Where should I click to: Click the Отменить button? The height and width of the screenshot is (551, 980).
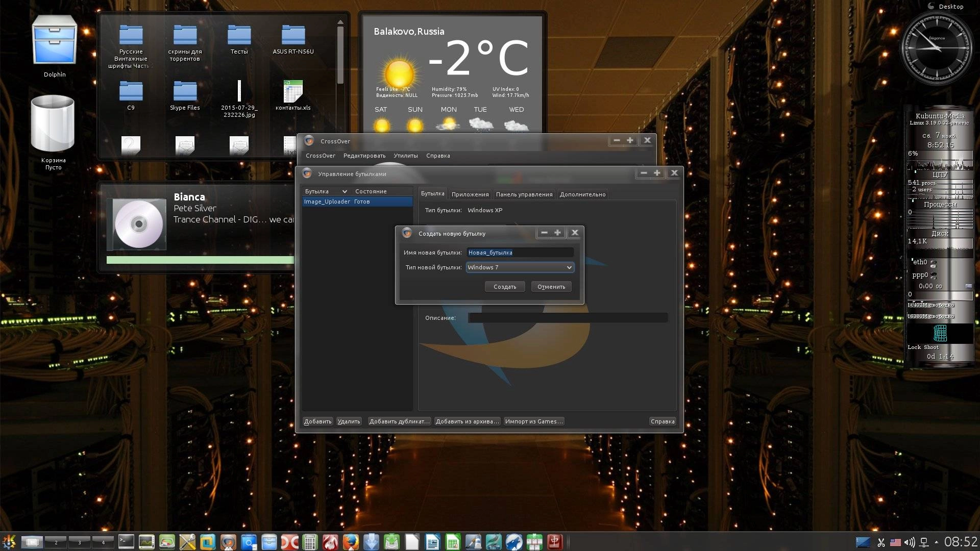pyautogui.click(x=551, y=287)
